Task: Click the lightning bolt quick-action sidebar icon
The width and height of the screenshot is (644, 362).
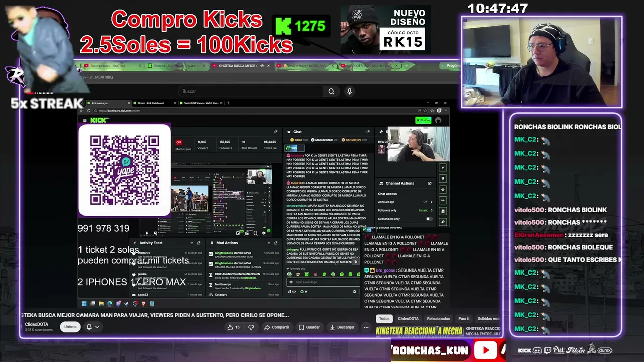Action: click(443, 167)
